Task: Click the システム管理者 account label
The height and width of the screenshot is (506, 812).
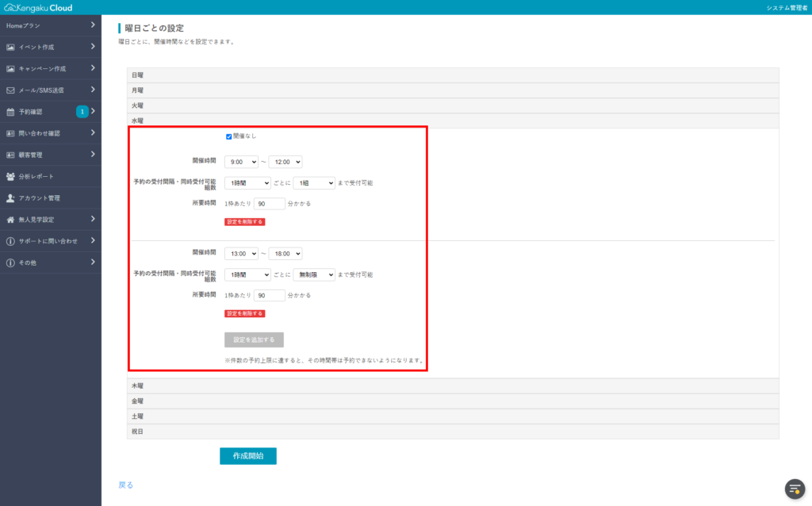Action: click(x=787, y=8)
